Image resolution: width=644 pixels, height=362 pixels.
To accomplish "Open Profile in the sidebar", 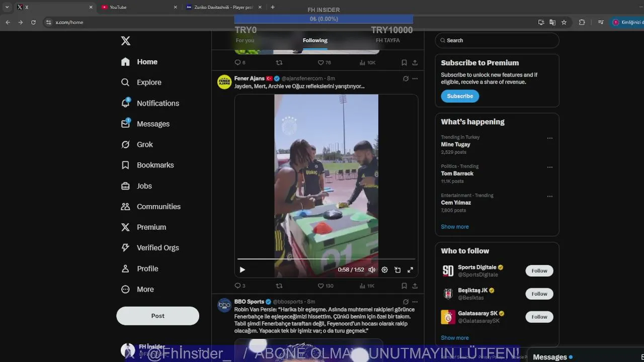I will tap(140, 268).
